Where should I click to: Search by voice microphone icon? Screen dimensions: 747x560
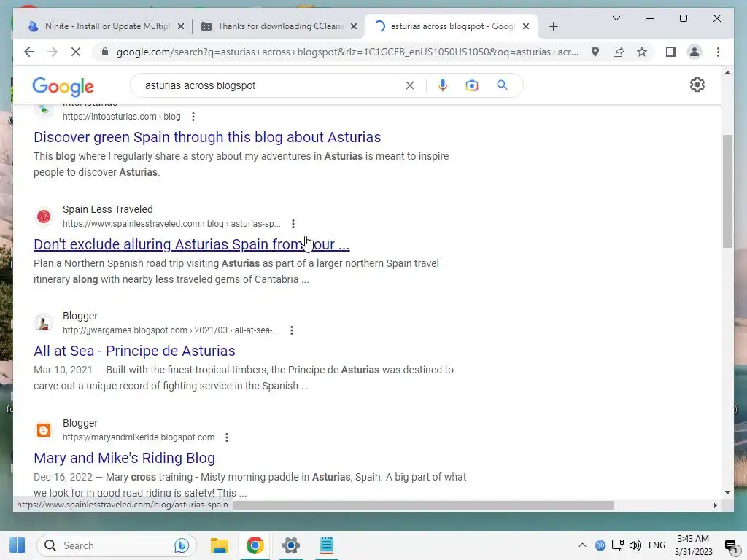tap(443, 85)
